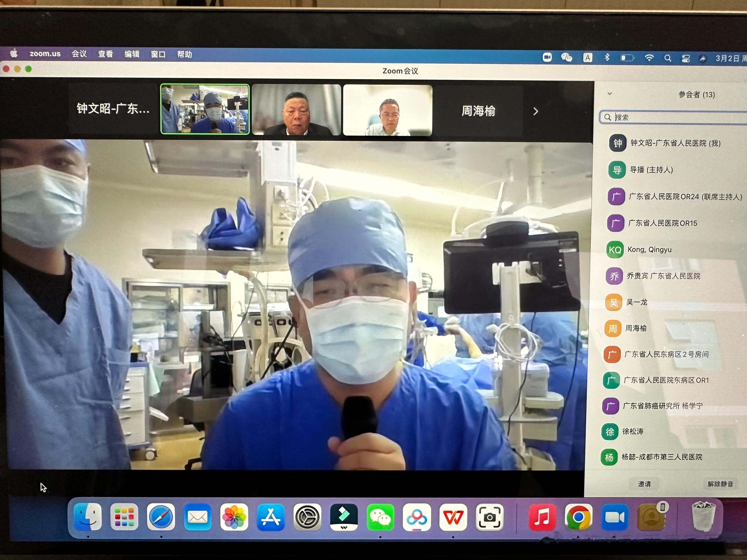Show next participants in gallery strip
This screenshot has height=560, width=747.
[x=536, y=112]
